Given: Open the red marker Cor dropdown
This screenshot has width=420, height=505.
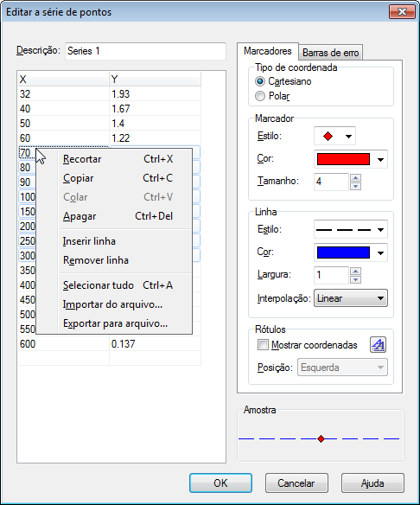Looking at the screenshot, I should click(351, 159).
